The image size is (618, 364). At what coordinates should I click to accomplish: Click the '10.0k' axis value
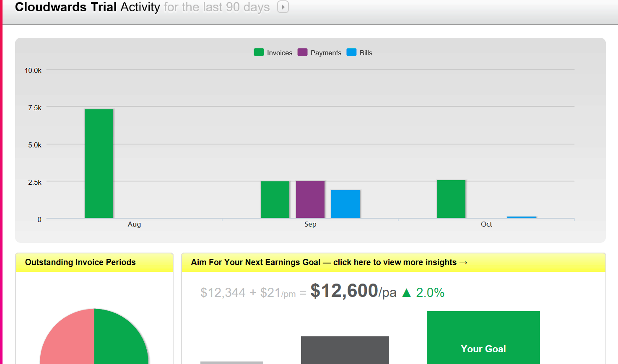click(33, 70)
